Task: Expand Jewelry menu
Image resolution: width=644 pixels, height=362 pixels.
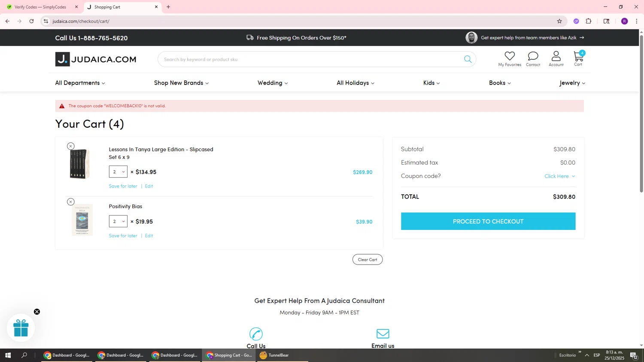Action: (x=572, y=83)
